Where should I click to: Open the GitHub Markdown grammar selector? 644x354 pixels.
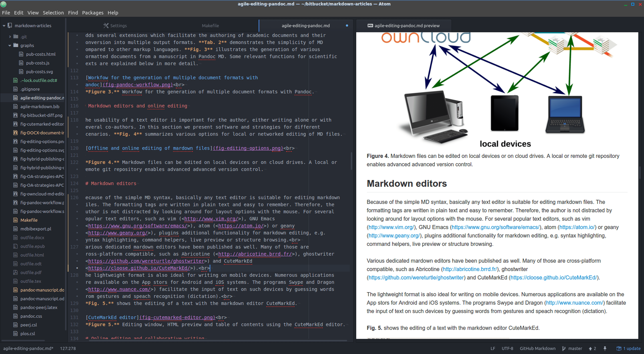click(537, 349)
